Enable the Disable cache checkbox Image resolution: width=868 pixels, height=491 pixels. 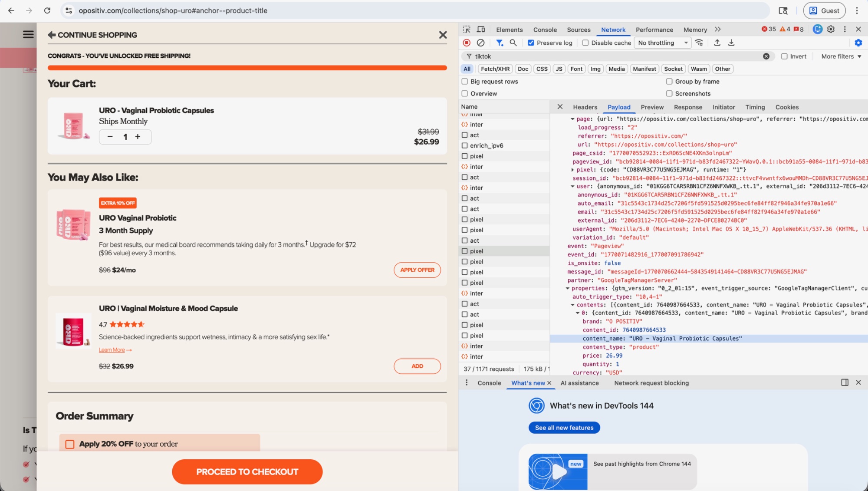pos(585,43)
